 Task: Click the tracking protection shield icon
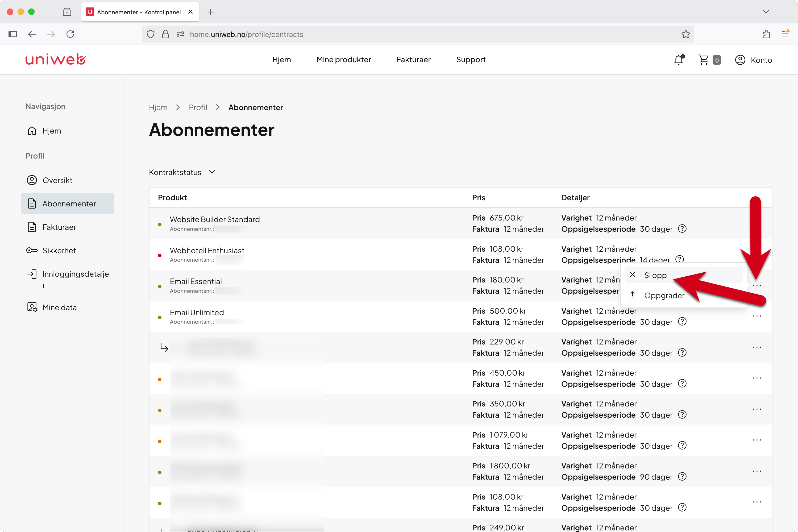151,34
